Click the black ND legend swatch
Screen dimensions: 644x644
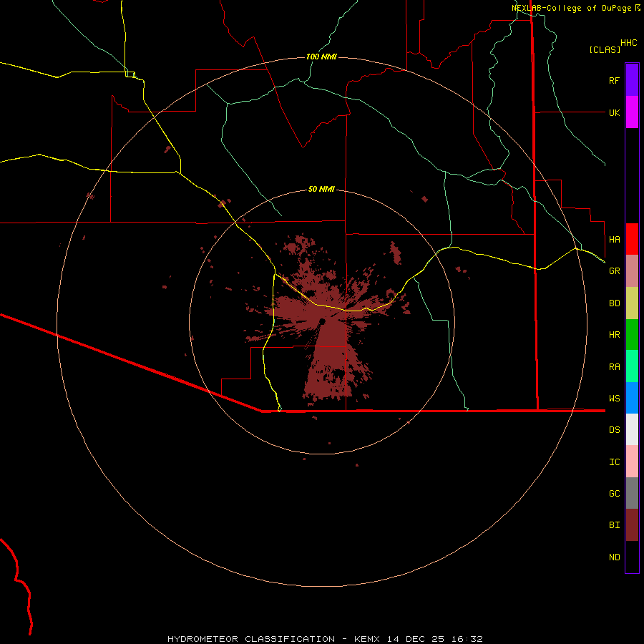coord(632,557)
